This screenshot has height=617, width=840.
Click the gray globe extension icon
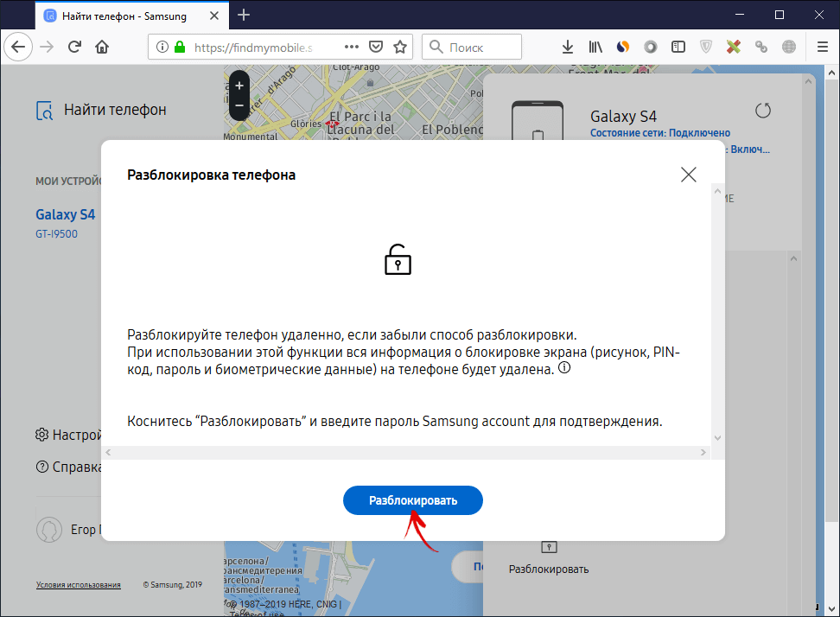(789, 48)
